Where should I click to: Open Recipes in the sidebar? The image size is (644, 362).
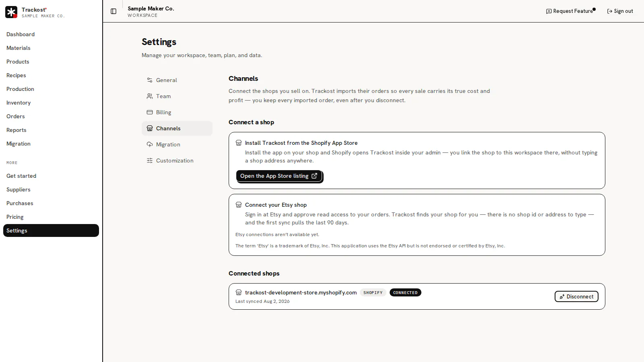pyautogui.click(x=51, y=75)
